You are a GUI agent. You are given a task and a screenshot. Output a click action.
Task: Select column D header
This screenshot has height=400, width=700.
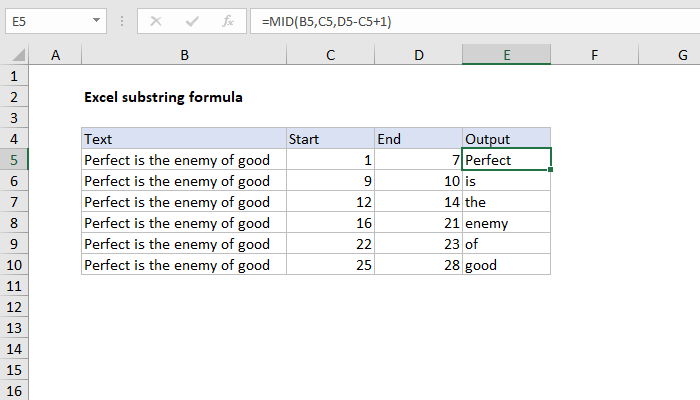418,55
